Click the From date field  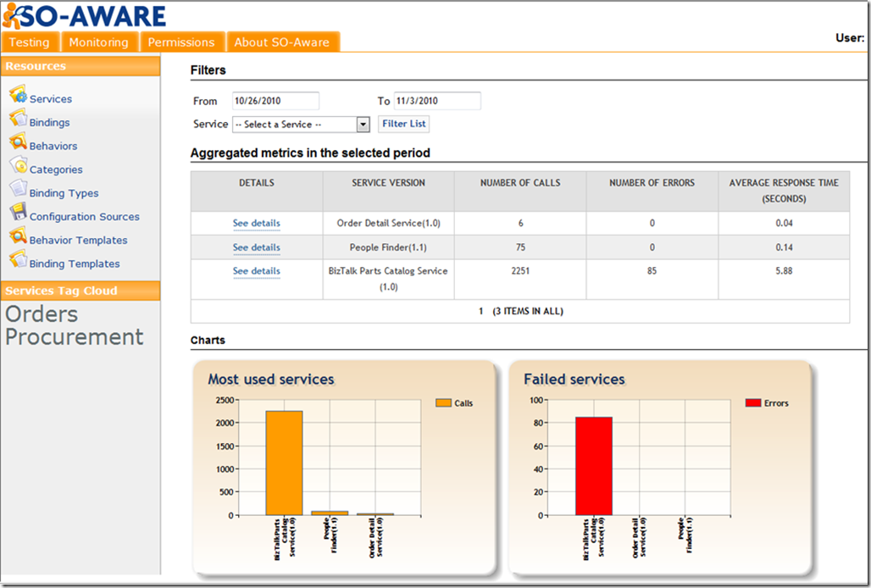(275, 101)
